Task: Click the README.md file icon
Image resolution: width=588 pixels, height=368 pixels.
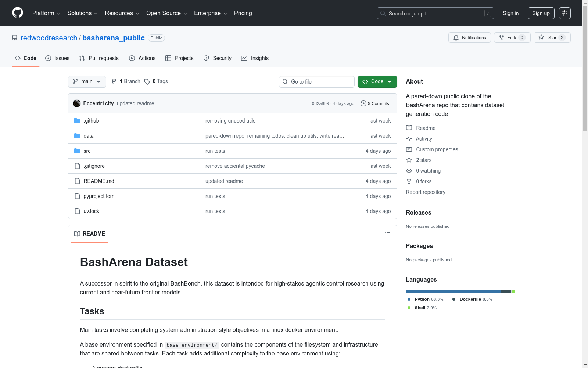Action: (77, 181)
